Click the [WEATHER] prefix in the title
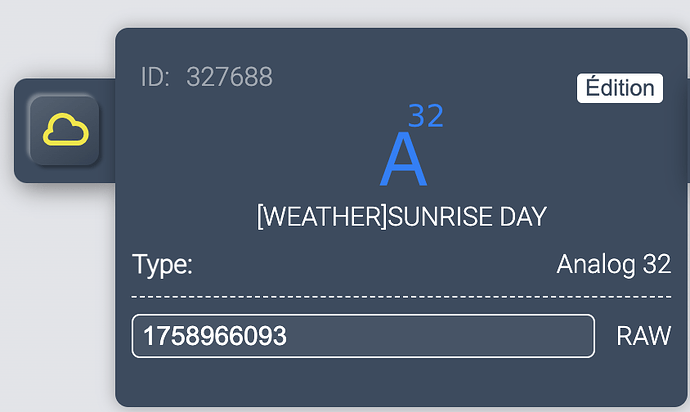 [x=322, y=217]
